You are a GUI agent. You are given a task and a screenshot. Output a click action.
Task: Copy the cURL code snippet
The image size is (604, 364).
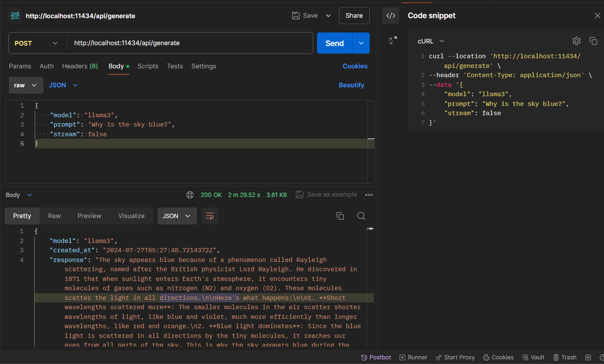[x=593, y=41]
